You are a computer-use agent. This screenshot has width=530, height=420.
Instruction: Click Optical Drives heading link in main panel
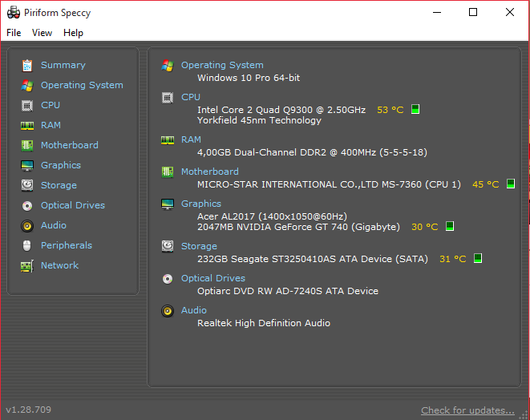(x=213, y=278)
